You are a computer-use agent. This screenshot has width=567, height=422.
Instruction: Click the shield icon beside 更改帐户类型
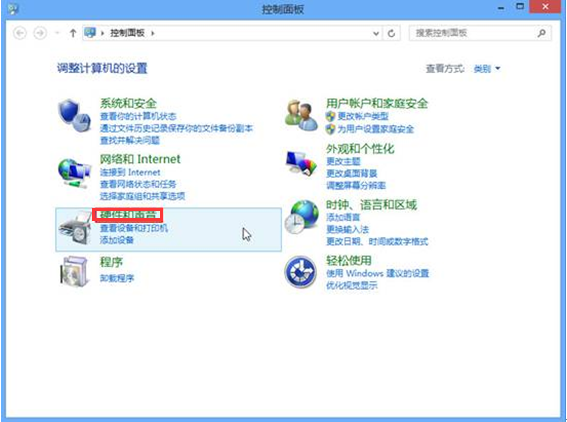pyautogui.click(x=330, y=116)
